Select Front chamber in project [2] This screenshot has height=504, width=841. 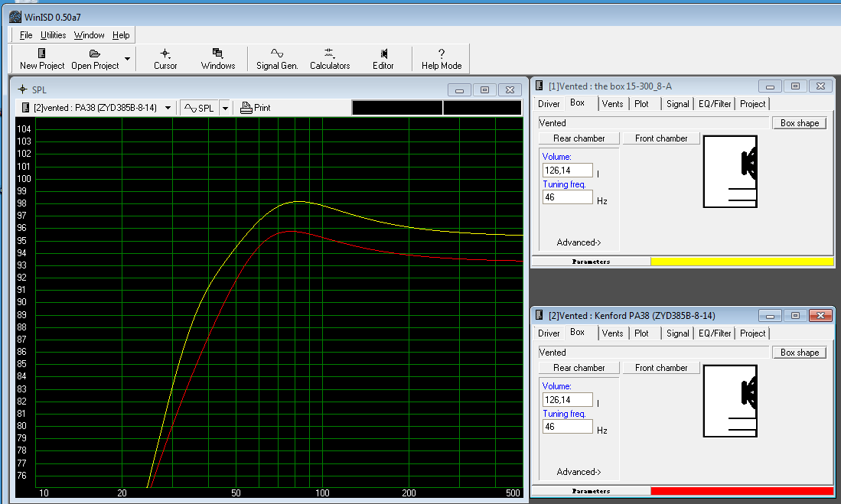pyautogui.click(x=661, y=368)
